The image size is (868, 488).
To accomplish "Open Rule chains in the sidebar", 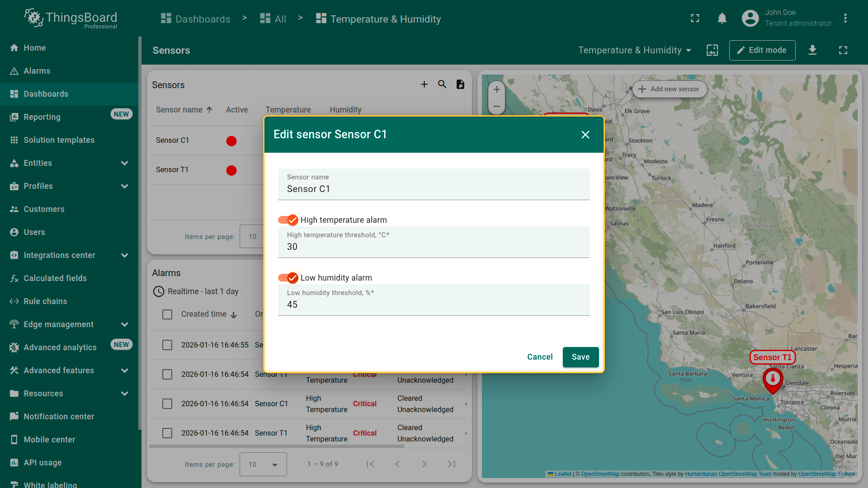I will (45, 301).
